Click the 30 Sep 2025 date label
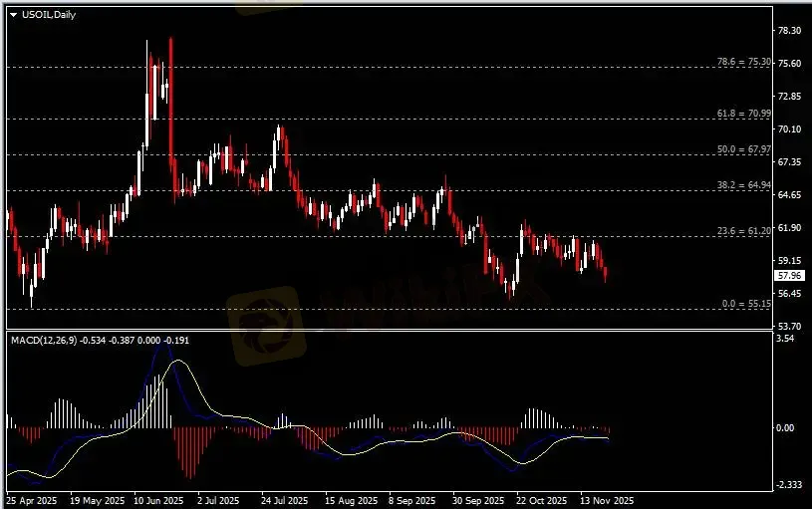Viewport: 812px width, 509px height. click(478, 501)
